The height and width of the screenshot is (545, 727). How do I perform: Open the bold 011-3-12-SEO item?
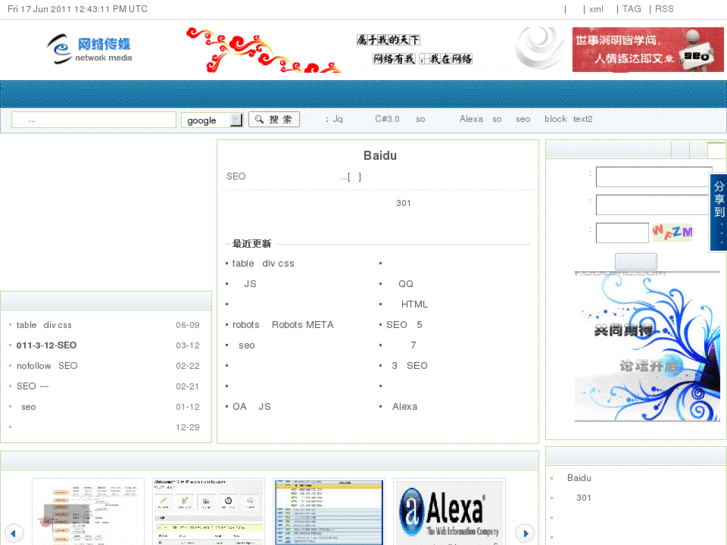coord(46,346)
